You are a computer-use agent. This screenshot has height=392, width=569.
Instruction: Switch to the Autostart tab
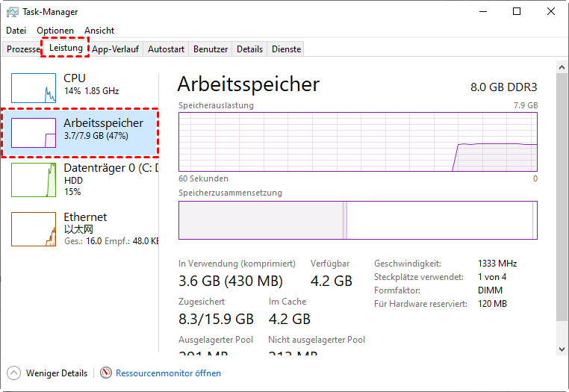coord(166,49)
